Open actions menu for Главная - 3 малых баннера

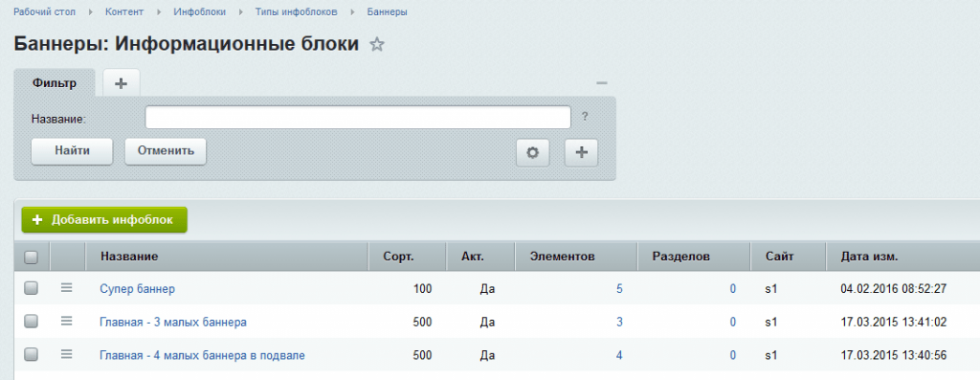click(x=66, y=322)
